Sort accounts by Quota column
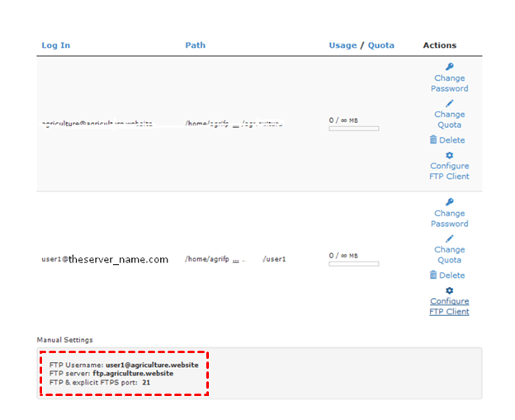Viewport: 515px width, 420px height. (380, 45)
